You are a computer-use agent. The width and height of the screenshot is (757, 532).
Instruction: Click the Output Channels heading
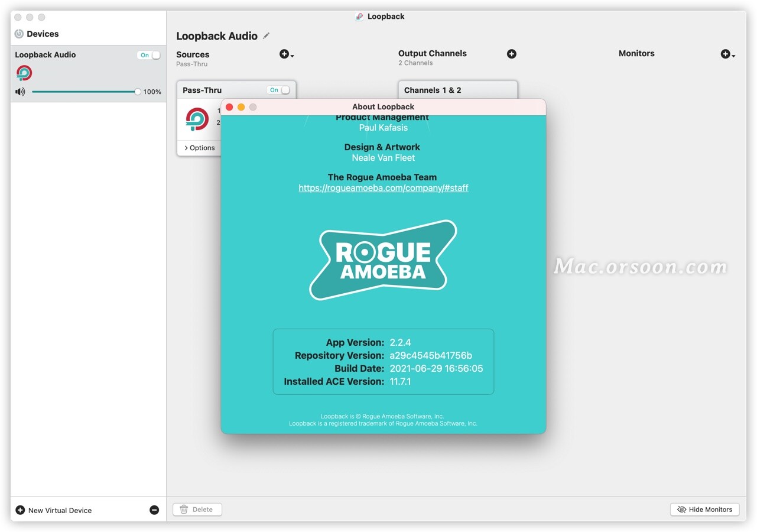click(433, 53)
